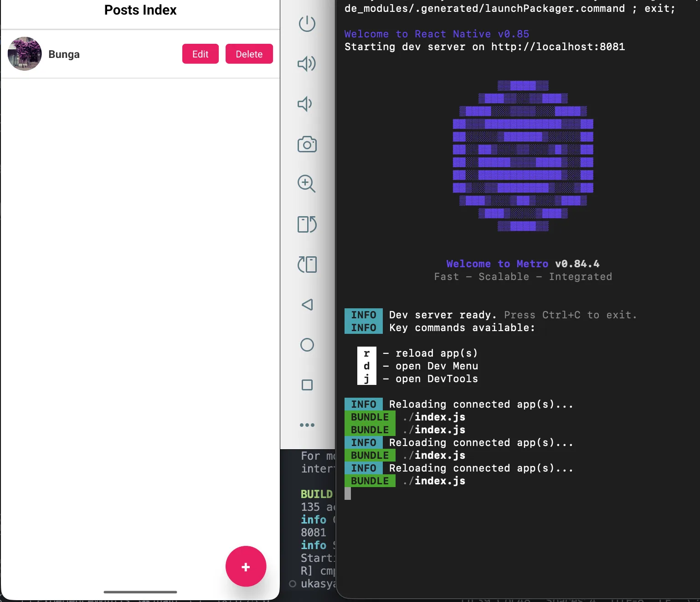Click last './index.js' BUNDLE line in terminal
This screenshot has width=700, height=602.
[405, 481]
